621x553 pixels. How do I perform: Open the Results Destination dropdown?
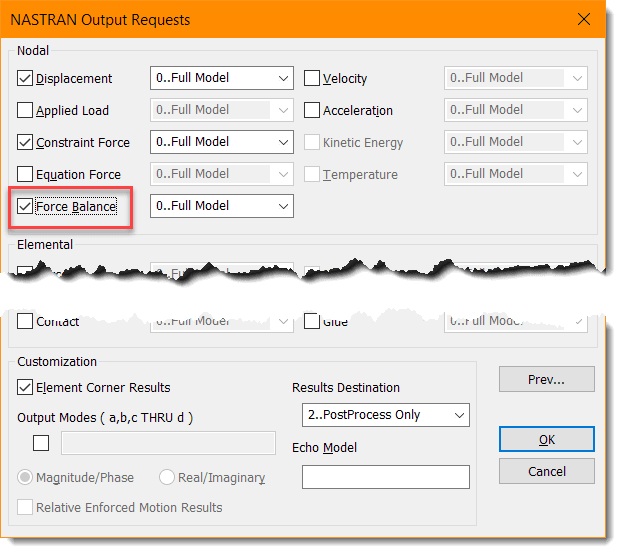tap(386, 415)
